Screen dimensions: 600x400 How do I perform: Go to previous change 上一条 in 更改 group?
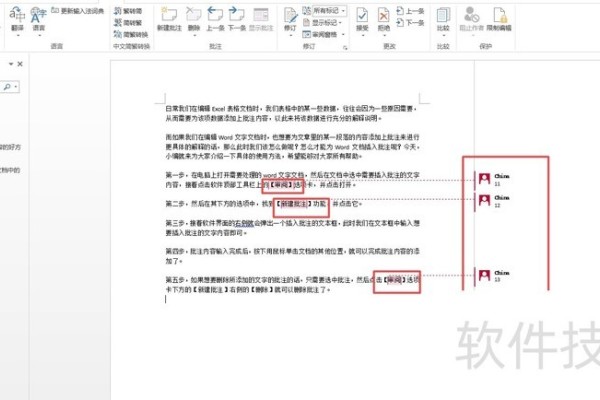[x=410, y=11]
